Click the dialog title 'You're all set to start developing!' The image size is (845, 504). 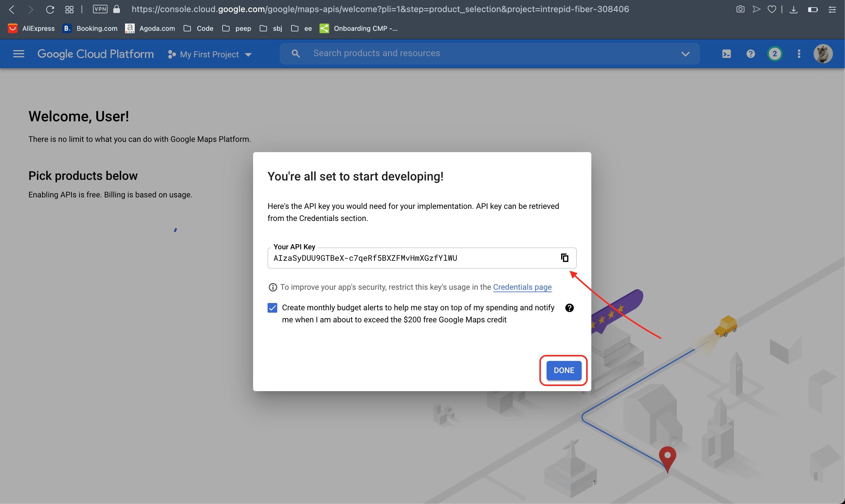coord(355,176)
